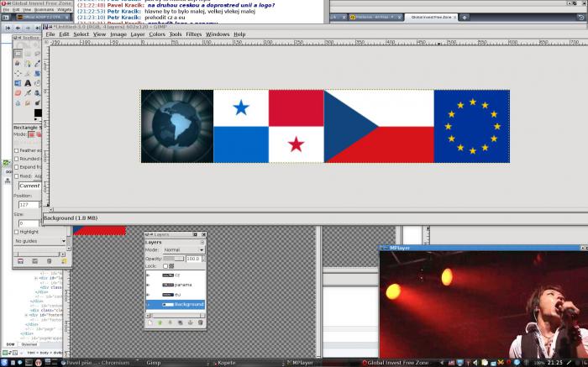Open the Layer menu in GIMP
Image resolution: width=588 pixels, height=367 pixels.
138,34
